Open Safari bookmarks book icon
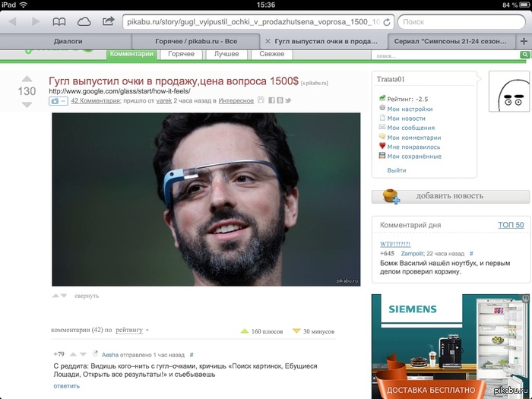532x399 pixels. 59,22
